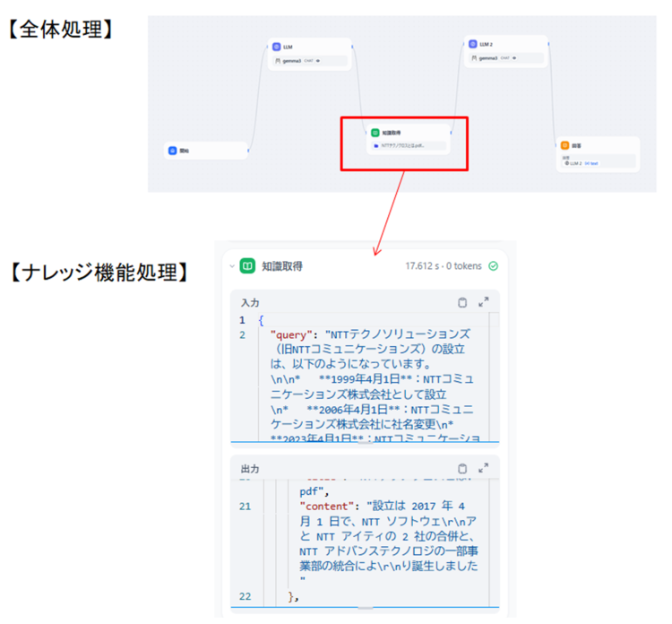Click the 出力 section label
This screenshot has width=672, height=624.
click(250, 469)
